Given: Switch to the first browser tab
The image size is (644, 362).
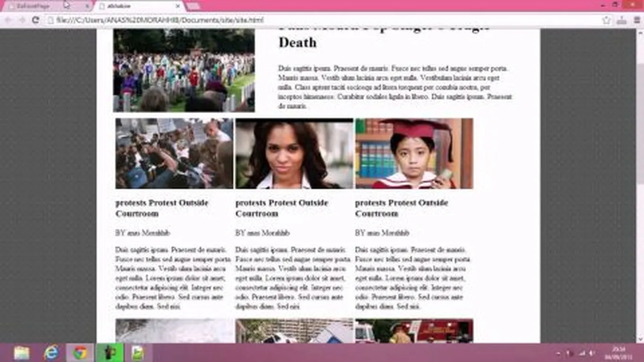Looking at the screenshot, I should [45, 6].
